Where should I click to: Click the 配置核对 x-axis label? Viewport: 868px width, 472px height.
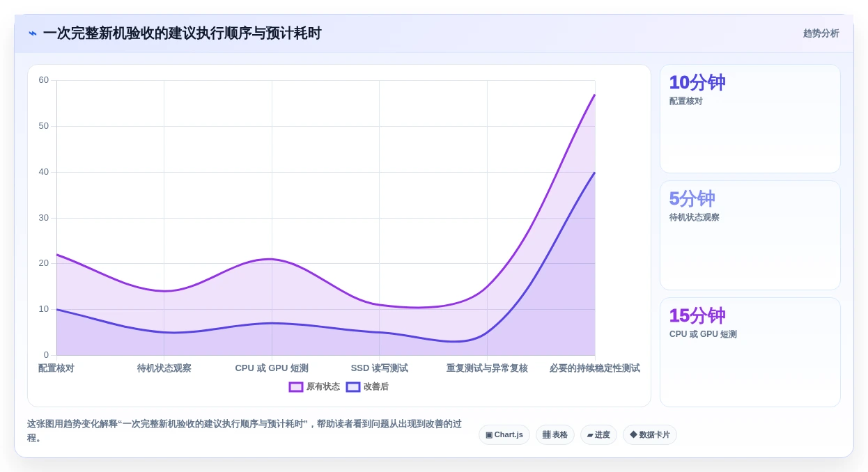[x=56, y=368]
